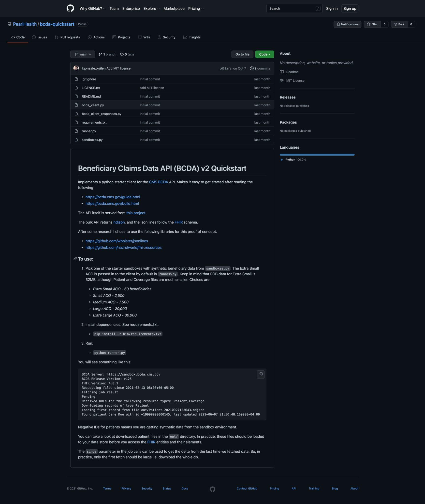The image size is (425, 504).
Task: Open bcda_client_responses.py file
Action: (x=102, y=114)
